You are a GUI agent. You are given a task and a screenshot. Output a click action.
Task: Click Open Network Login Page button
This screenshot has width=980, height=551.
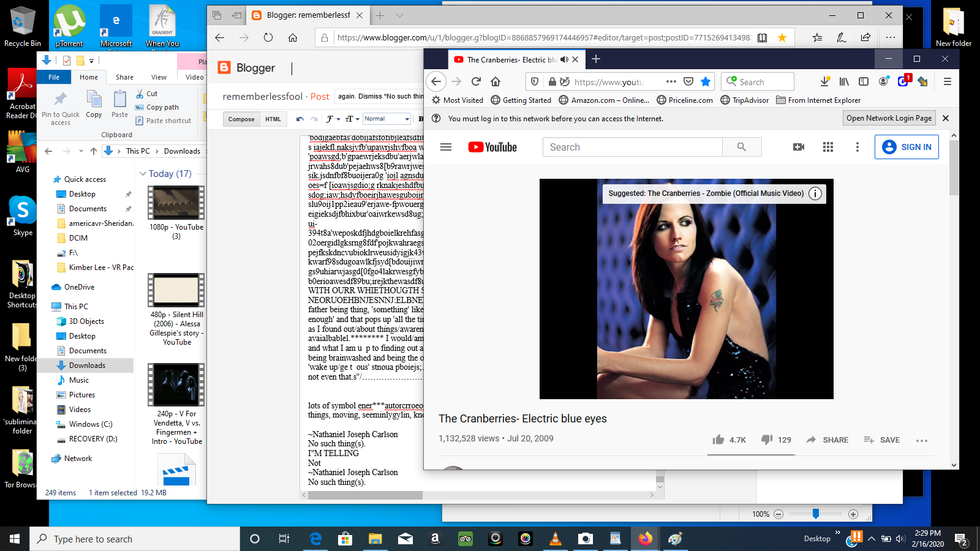[889, 118]
